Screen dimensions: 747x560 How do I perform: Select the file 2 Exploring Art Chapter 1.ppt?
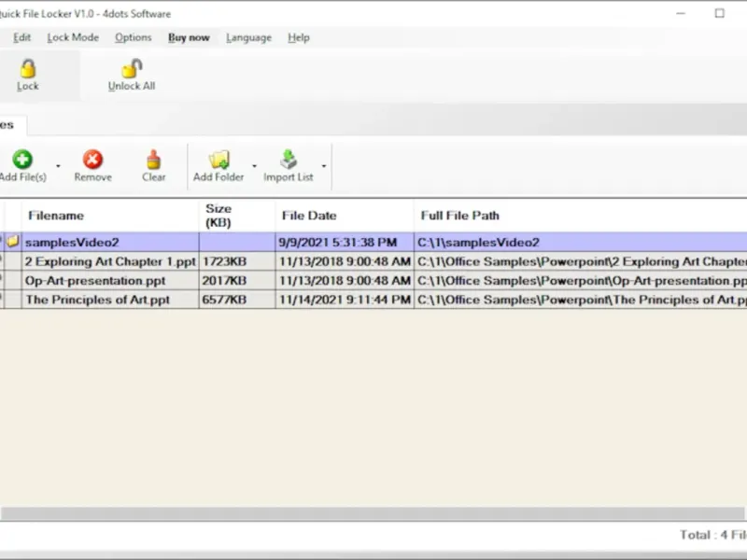110,261
